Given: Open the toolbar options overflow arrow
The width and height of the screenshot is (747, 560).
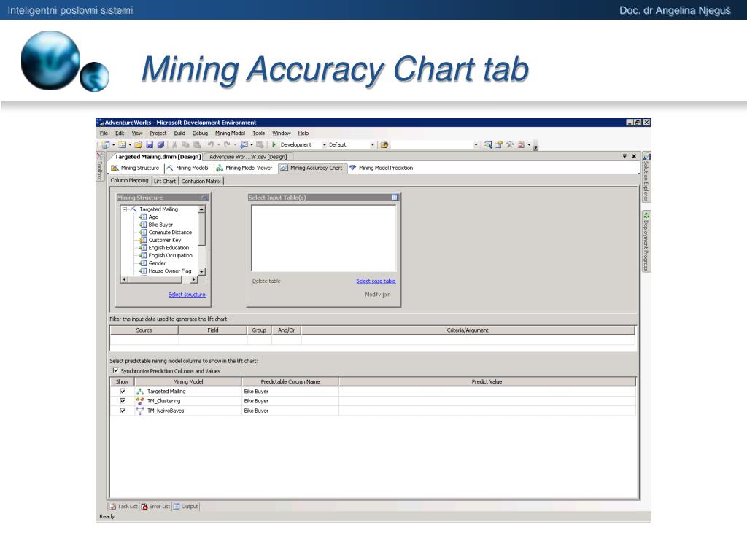Looking at the screenshot, I should pos(535,146).
